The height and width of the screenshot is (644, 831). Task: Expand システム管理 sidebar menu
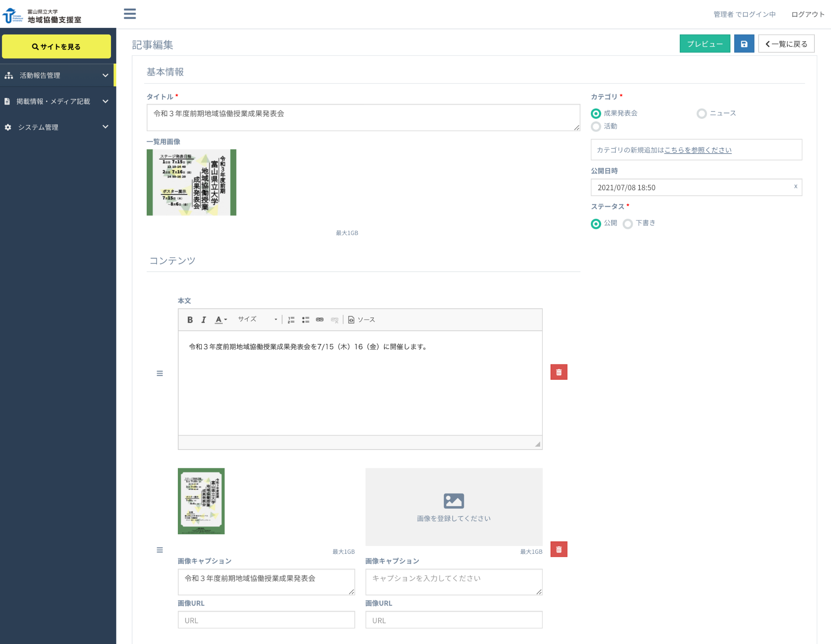pyautogui.click(x=57, y=127)
